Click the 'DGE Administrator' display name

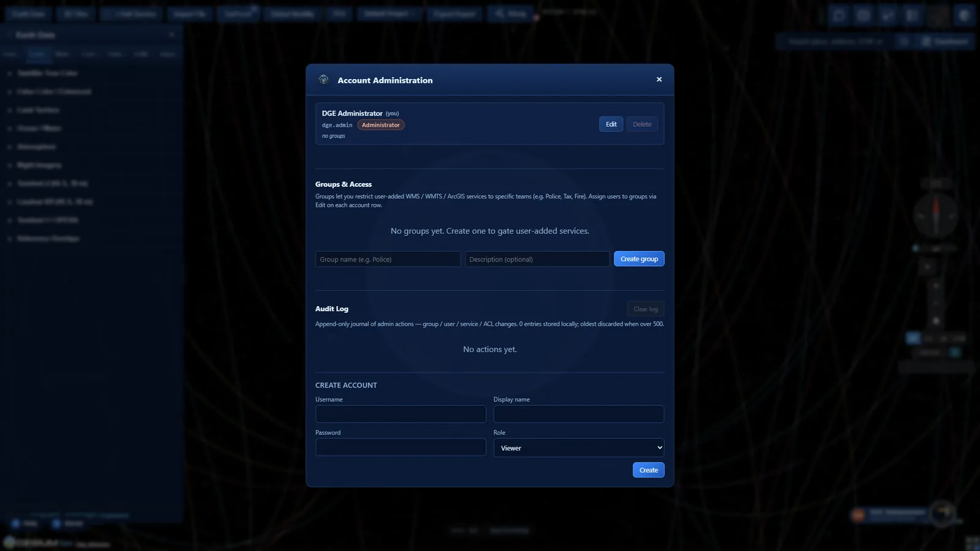coord(352,113)
